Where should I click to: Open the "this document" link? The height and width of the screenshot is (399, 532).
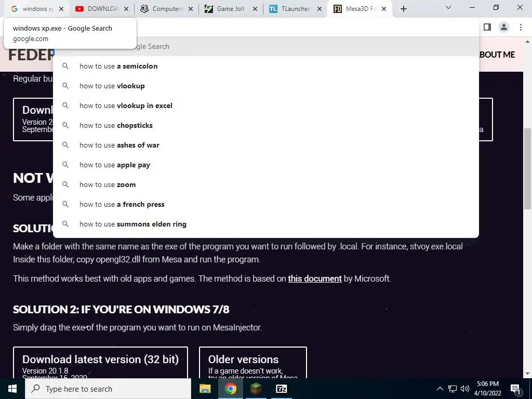click(x=314, y=278)
